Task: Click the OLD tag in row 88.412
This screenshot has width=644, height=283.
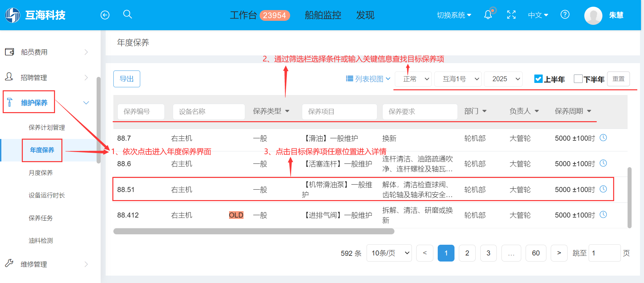Action: tap(236, 215)
